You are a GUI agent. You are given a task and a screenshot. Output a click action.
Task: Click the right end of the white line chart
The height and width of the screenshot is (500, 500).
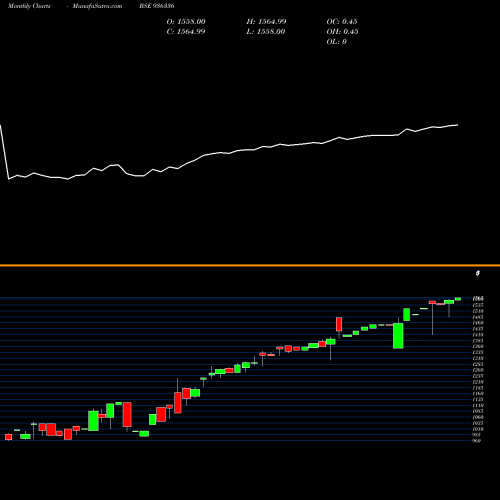pos(457,125)
